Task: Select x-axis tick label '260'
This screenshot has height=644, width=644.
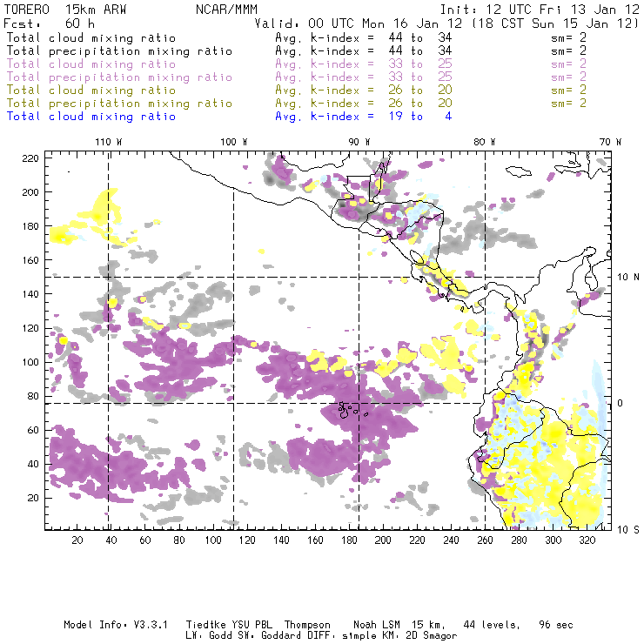Action: (x=485, y=540)
